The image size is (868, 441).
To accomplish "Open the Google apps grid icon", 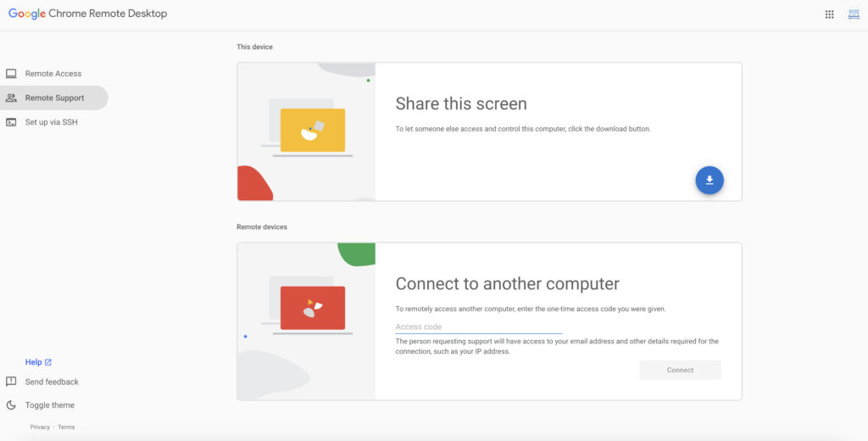I will pos(829,14).
